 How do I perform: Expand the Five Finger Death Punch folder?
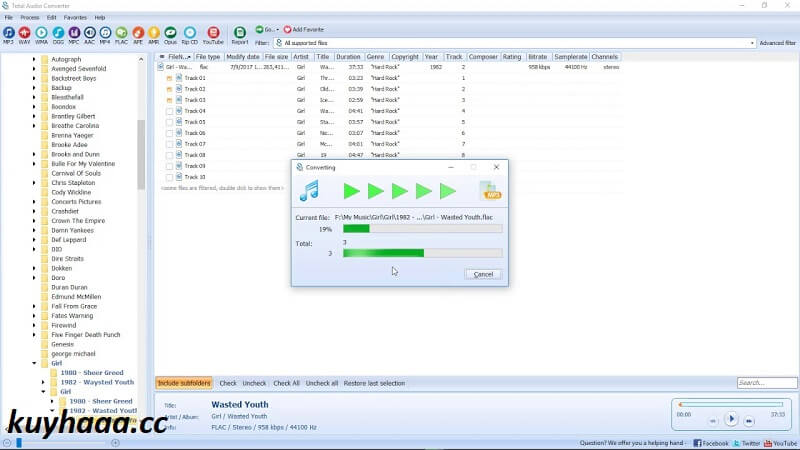coord(34,335)
